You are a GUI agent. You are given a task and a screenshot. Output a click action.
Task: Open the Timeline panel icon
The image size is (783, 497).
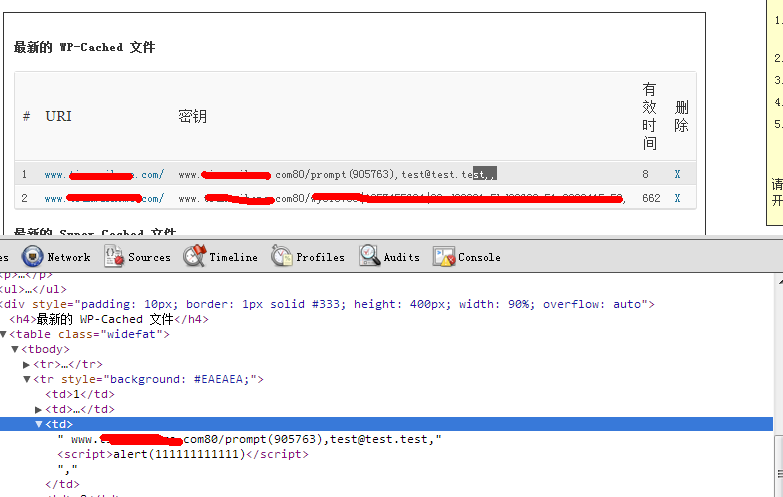click(x=194, y=256)
